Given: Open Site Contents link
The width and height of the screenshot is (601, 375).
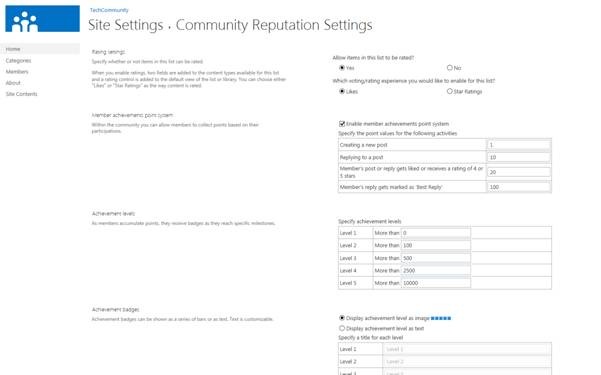Looking at the screenshot, I should click(21, 94).
